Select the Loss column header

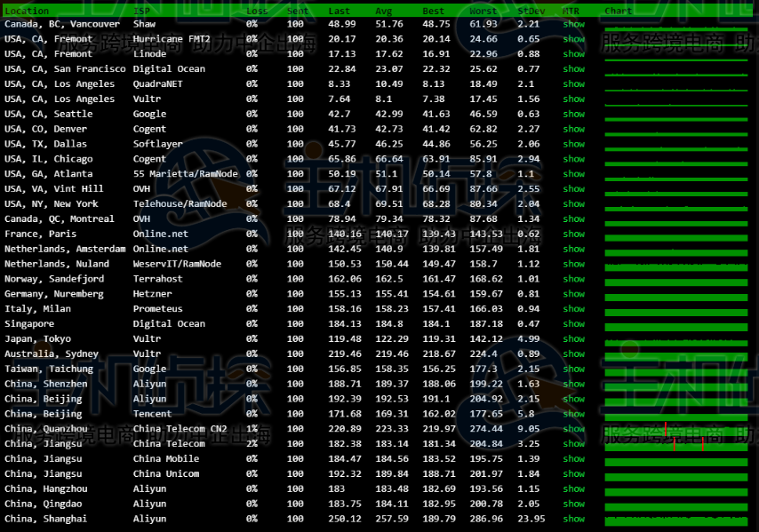[256, 11]
